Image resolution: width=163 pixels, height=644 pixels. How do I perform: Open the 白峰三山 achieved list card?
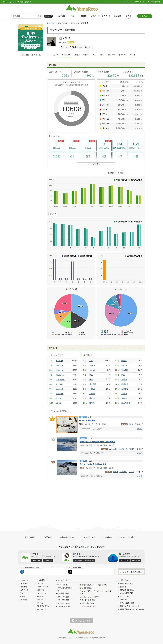click(56, 145)
